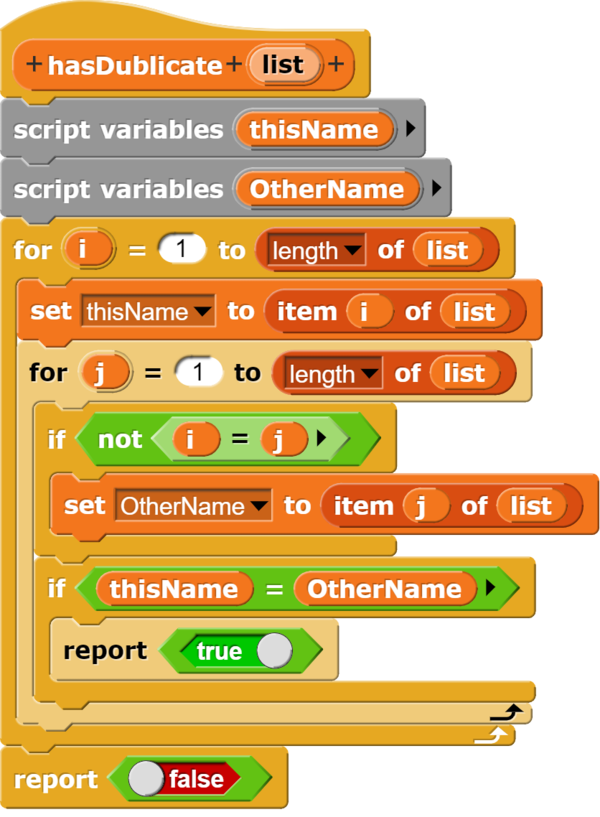Toggle the false boolean in final report
600x817 pixels.
(x=148, y=779)
